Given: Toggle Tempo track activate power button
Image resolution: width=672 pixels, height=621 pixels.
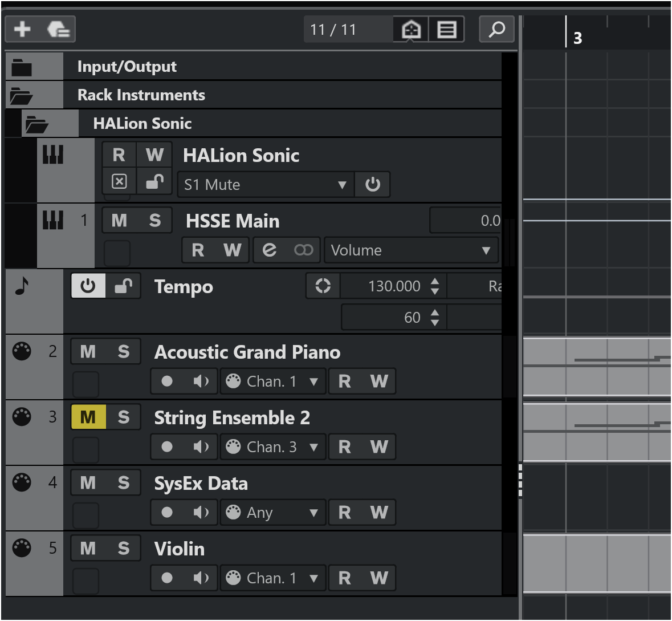Looking at the screenshot, I should pos(88,286).
